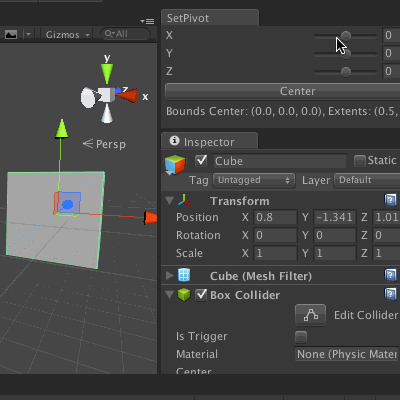Screen dimensions: 400x400
Task: Expand the Cube (Mesh Filter) component
Action: click(x=170, y=275)
